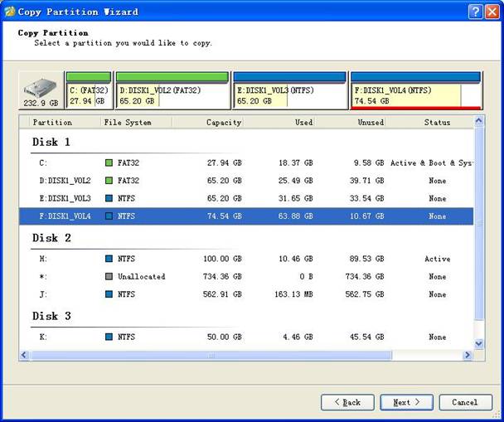This screenshot has width=504, height=422.
Task: Click the Back button
Action: point(347,402)
